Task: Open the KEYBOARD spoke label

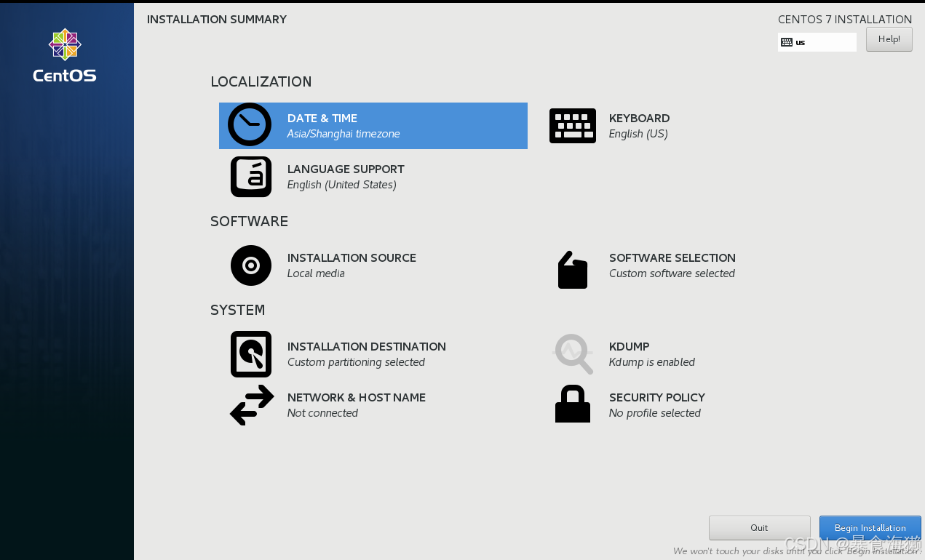Action: 640,118
